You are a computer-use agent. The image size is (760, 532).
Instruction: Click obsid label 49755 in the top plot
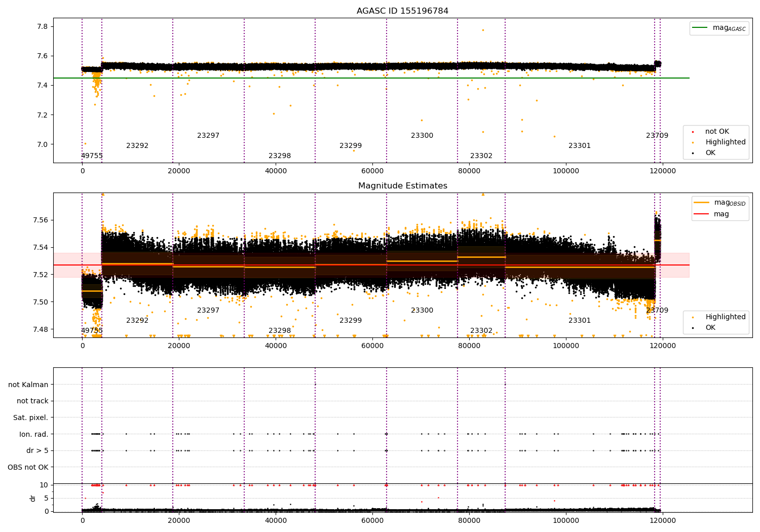tap(92, 156)
